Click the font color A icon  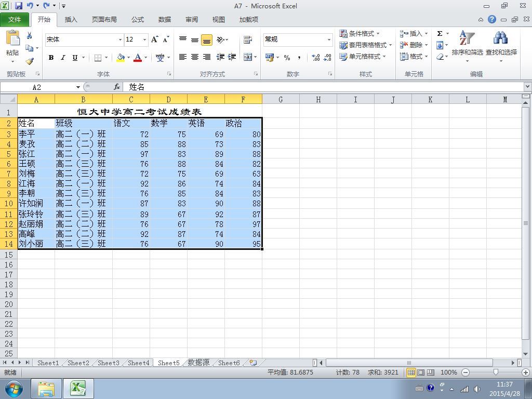137,57
